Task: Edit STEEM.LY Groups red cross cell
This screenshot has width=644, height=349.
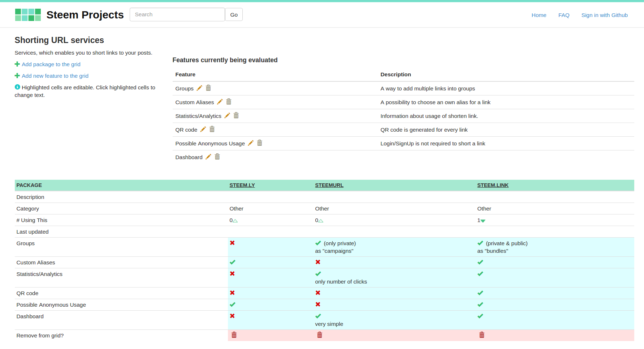Action: point(271,247)
